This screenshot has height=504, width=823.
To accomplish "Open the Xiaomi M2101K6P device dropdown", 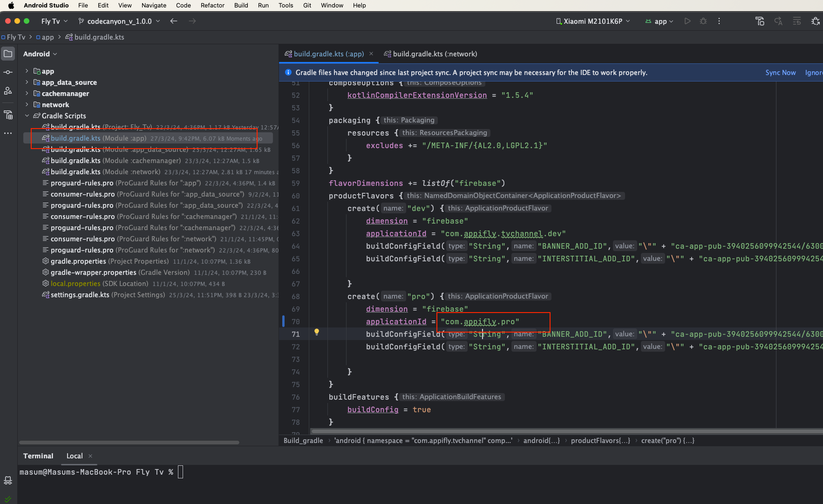I will point(593,21).
